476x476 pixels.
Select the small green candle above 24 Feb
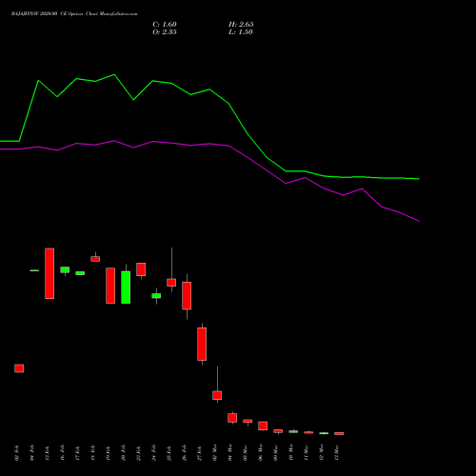[156, 296]
